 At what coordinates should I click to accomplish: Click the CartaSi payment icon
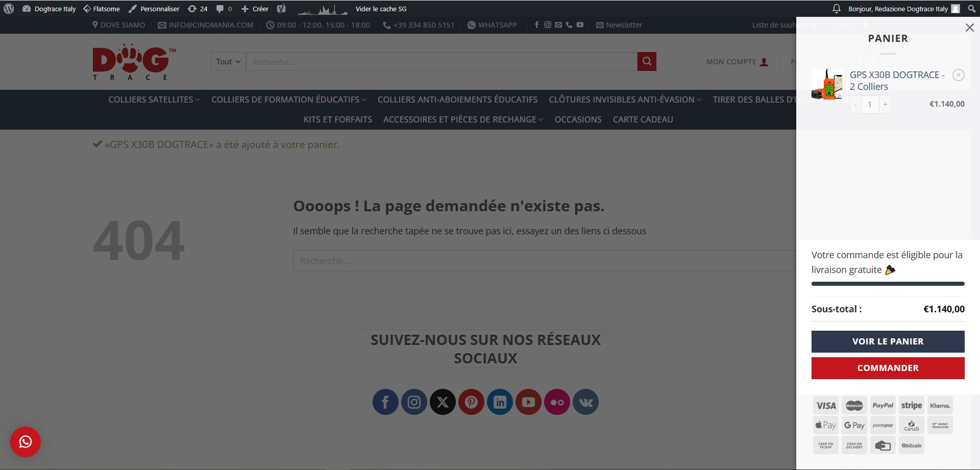[912, 425]
